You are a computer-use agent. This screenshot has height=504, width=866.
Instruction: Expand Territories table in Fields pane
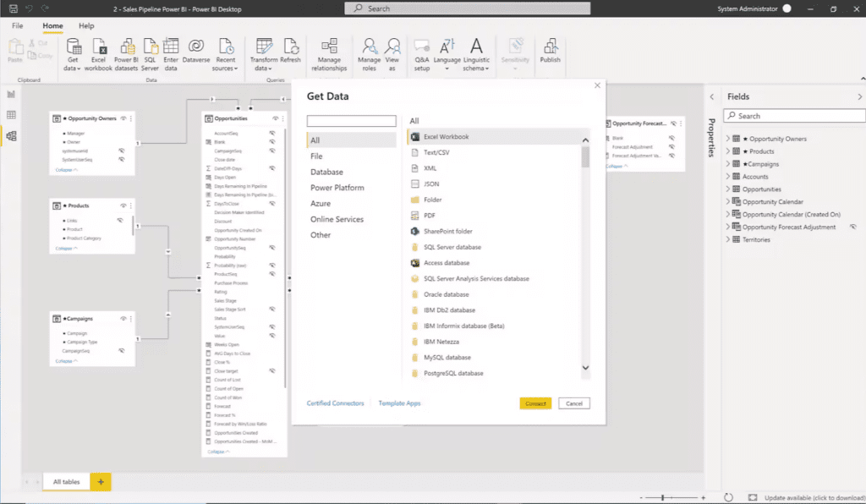point(728,239)
